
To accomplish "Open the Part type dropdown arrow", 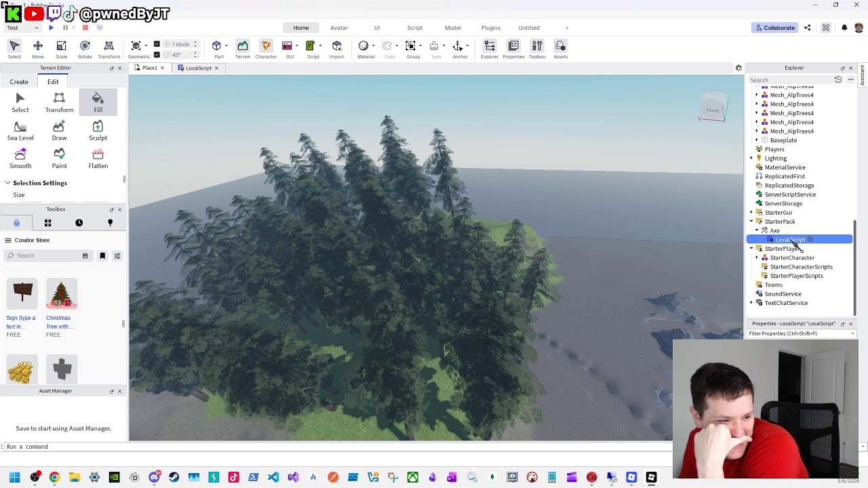I will [x=226, y=45].
